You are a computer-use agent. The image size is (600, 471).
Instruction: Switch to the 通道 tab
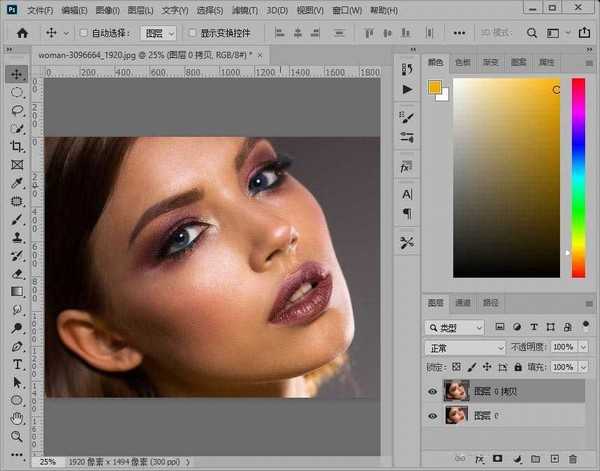pos(462,303)
